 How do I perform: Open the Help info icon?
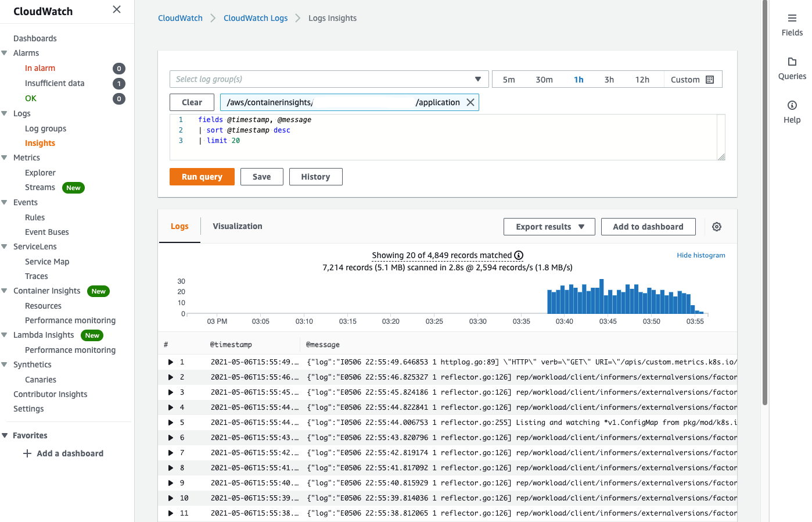(x=792, y=105)
